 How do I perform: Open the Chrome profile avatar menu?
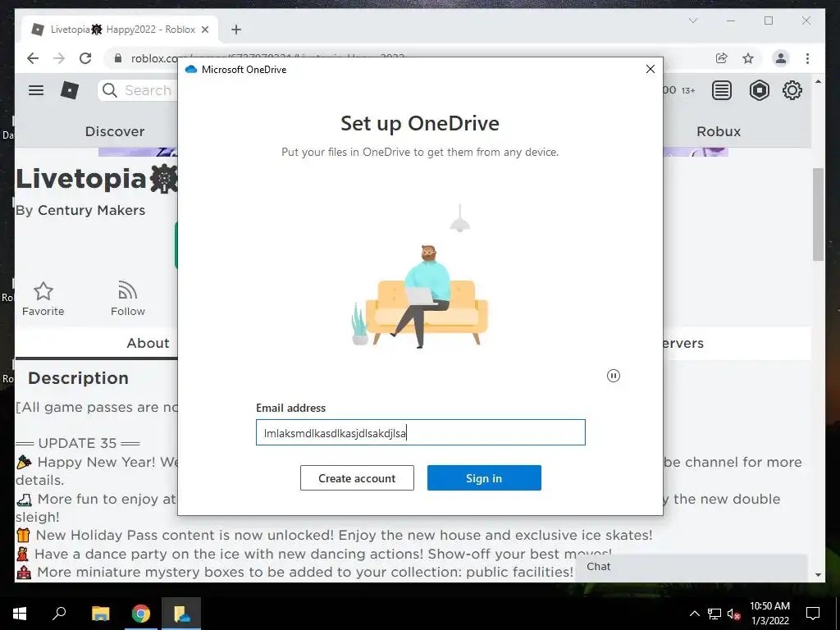781,58
